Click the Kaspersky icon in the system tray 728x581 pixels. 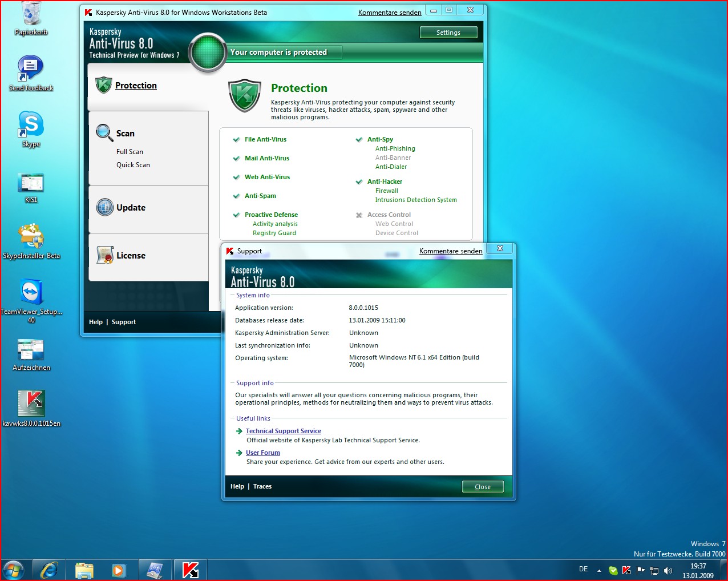[x=626, y=570]
